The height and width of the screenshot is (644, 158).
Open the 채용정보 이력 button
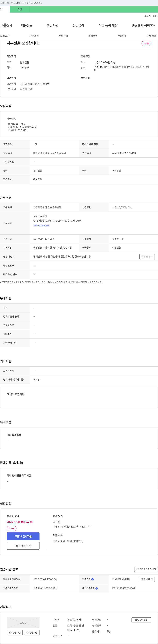click(141, 620)
